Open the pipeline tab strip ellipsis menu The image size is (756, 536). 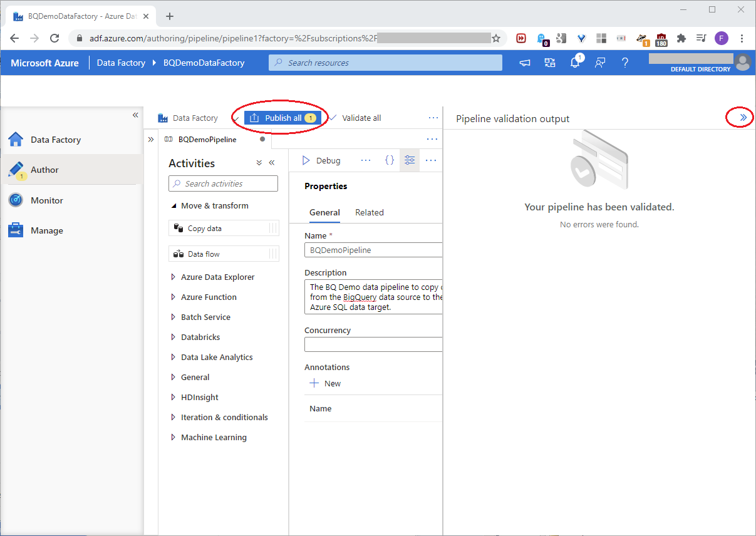432,139
